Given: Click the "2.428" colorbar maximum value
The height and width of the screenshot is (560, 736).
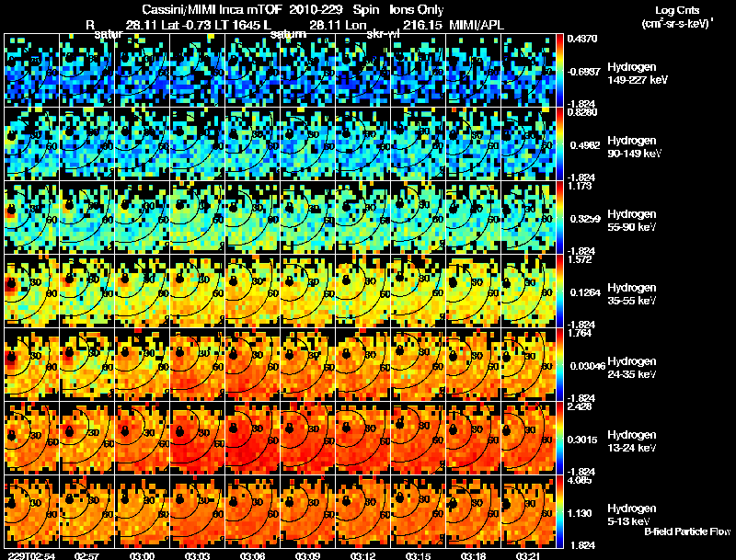Looking at the screenshot, I should [x=580, y=406].
